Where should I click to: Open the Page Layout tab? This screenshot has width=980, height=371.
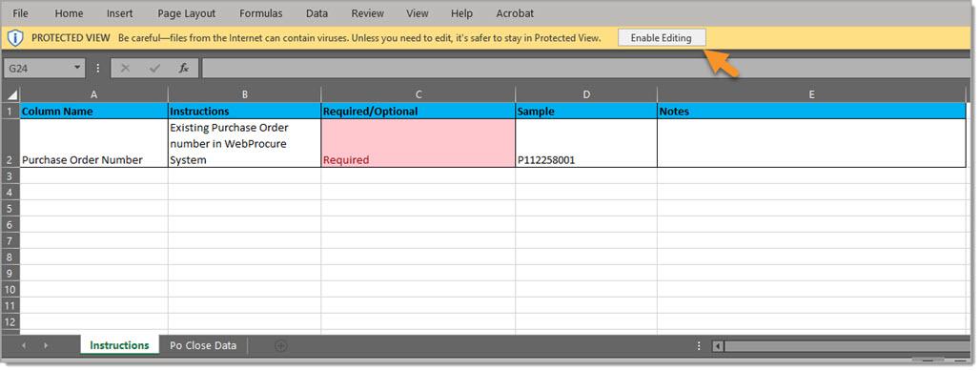click(186, 13)
